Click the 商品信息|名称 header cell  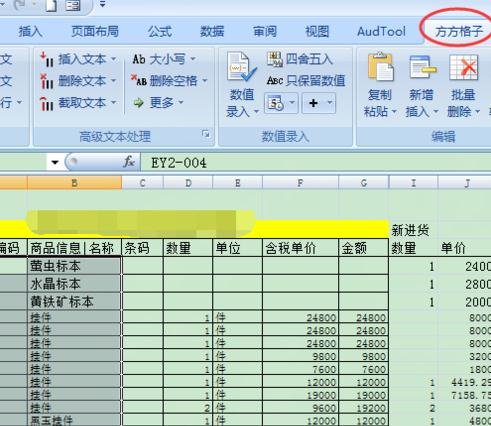[x=74, y=248]
